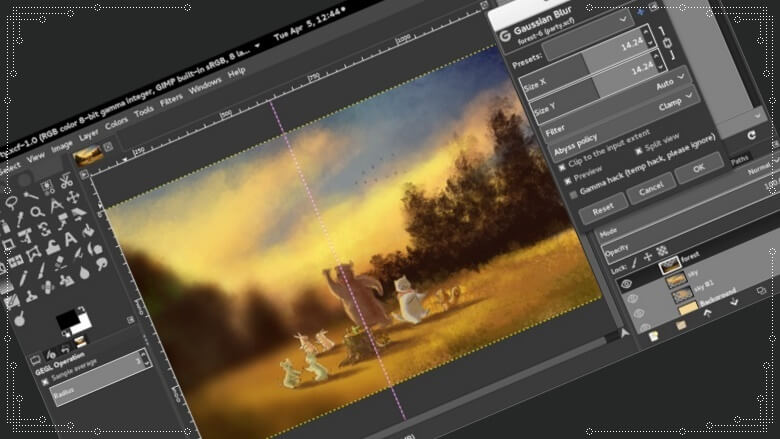Swap foreground and background colors arrow
The image size is (780, 439).
[x=81, y=309]
